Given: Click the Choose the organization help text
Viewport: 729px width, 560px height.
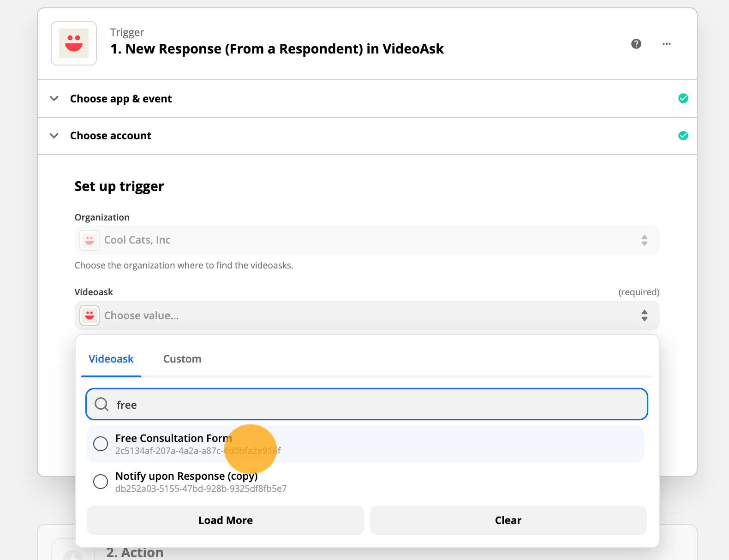Looking at the screenshot, I should (184, 265).
